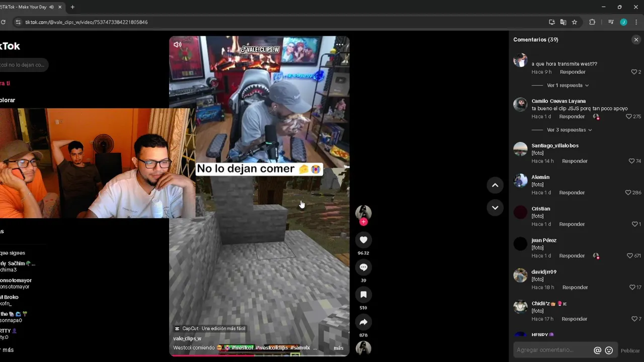Like davidjrr09's comment
Image resolution: width=644 pixels, height=362 pixels.
coord(632,288)
